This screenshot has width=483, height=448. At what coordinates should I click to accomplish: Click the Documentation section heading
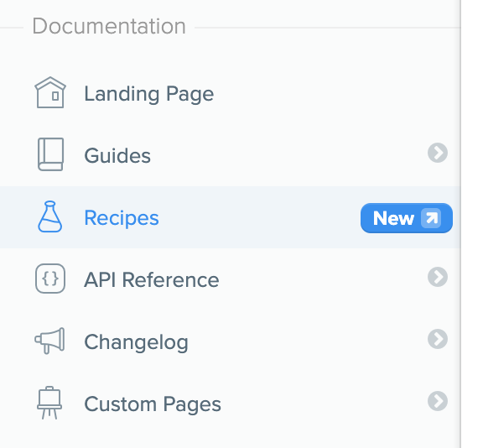click(x=109, y=26)
